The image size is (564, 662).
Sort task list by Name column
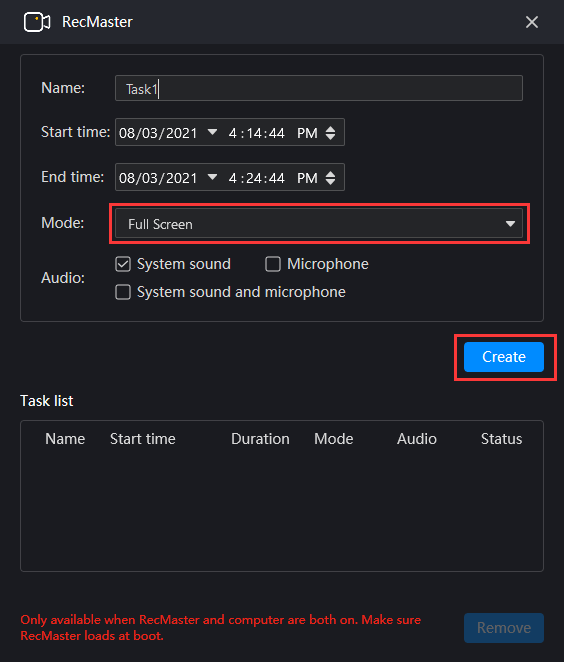pyautogui.click(x=65, y=439)
